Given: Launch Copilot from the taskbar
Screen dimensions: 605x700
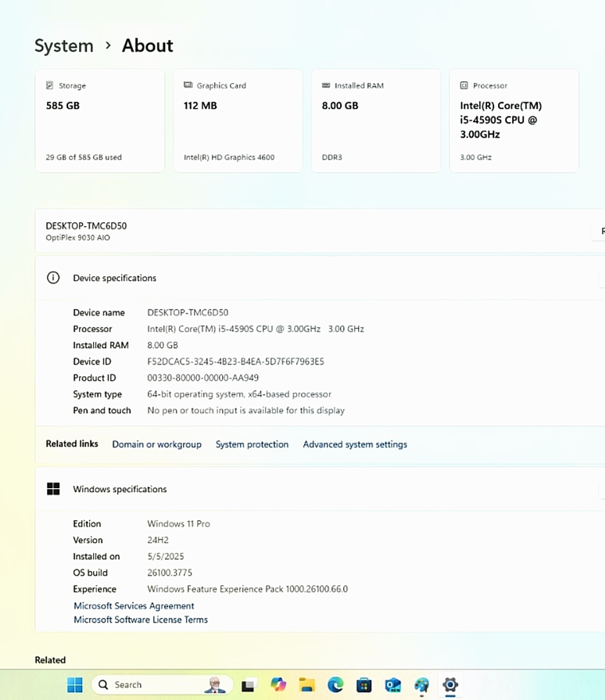Looking at the screenshot, I should pyautogui.click(x=278, y=685).
